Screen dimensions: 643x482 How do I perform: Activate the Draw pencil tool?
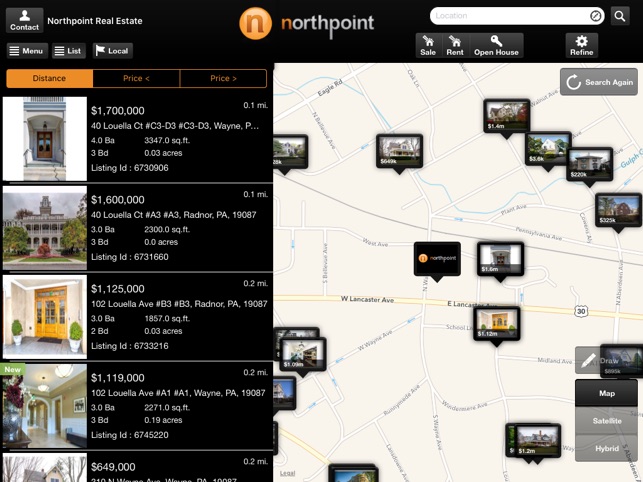[588, 360]
